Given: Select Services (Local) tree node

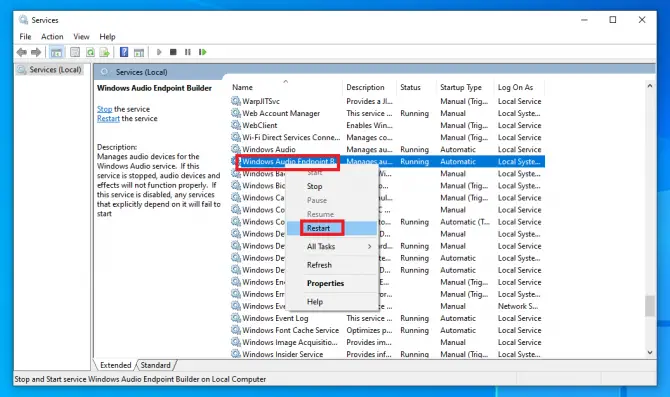Looking at the screenshot, I should pos(50,70).
